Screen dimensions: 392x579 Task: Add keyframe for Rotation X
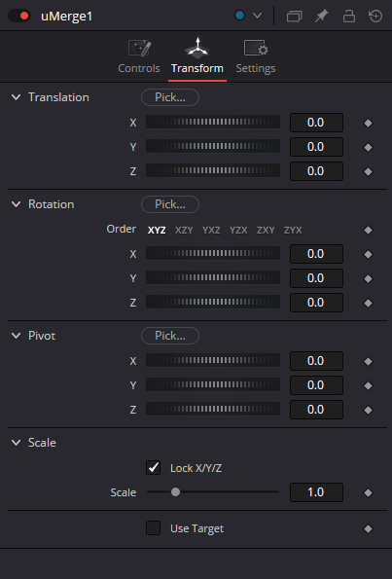[368, 254]
